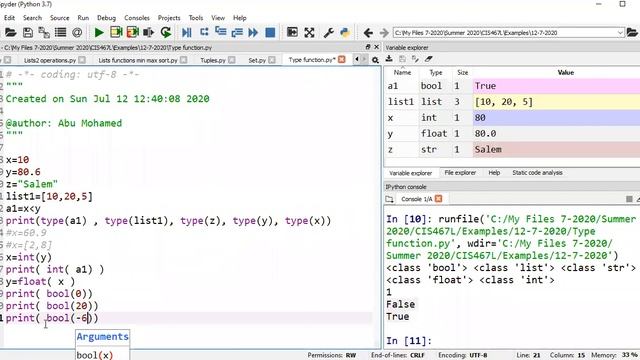Run file with the green play button
Viewport: 640px width, 360px height.
click(99, 33)
